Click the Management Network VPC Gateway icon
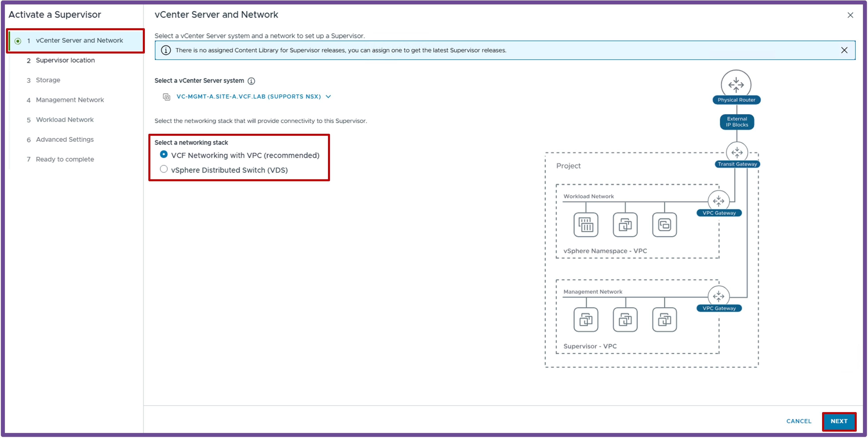Viewport: 868px width, 438px height. [718, 296]
